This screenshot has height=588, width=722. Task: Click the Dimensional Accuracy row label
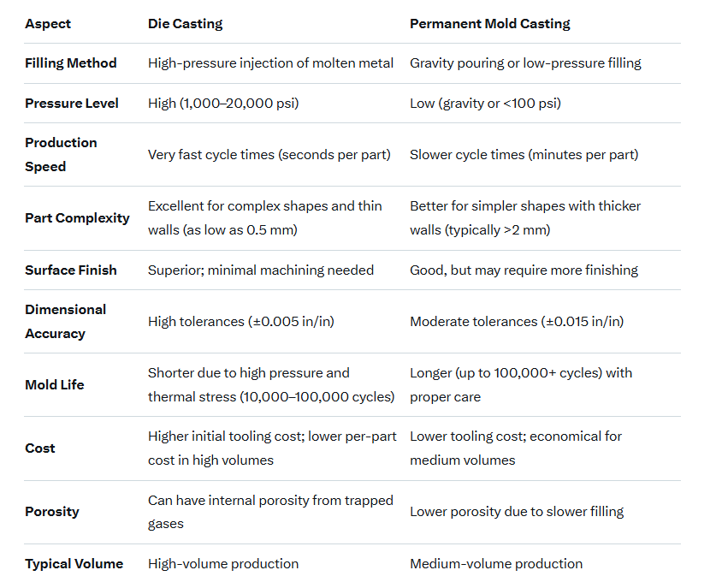66,321
